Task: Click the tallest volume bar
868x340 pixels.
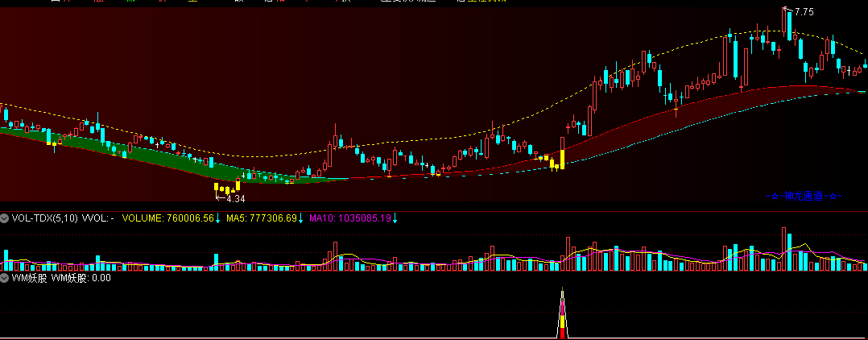Action: [784, 249]
